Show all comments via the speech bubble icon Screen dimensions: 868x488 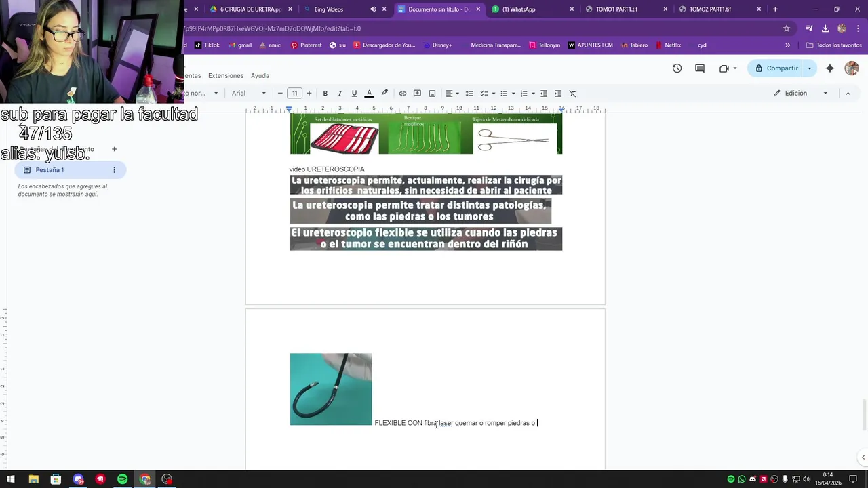coord(700,68)
